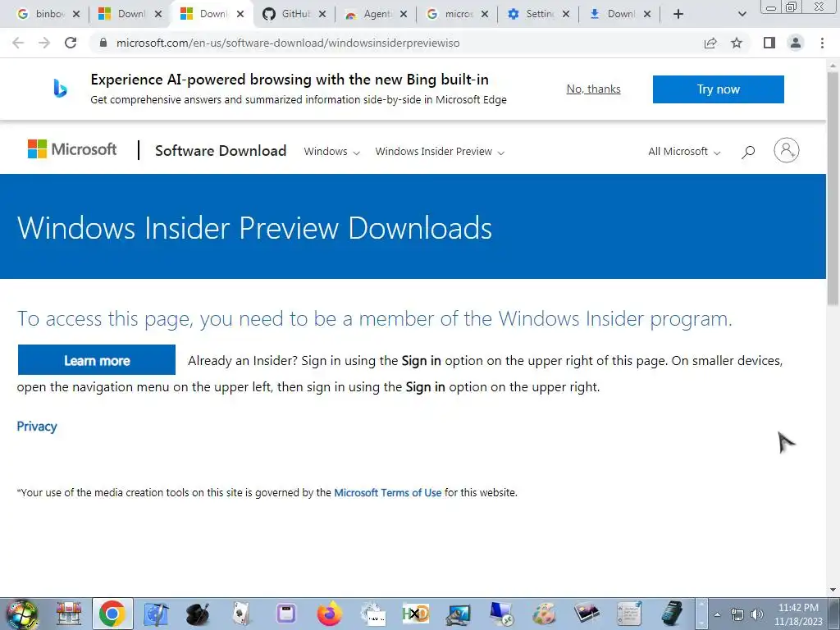Open the photo viewer taskbar icon
Viewport: 840px width, 630px height.
tap(587, 614)
